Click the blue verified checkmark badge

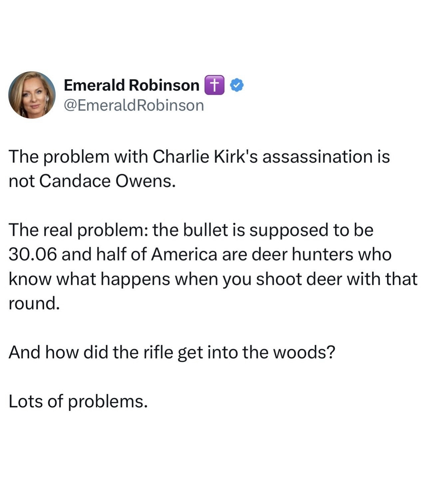click(x=237, y=85)
